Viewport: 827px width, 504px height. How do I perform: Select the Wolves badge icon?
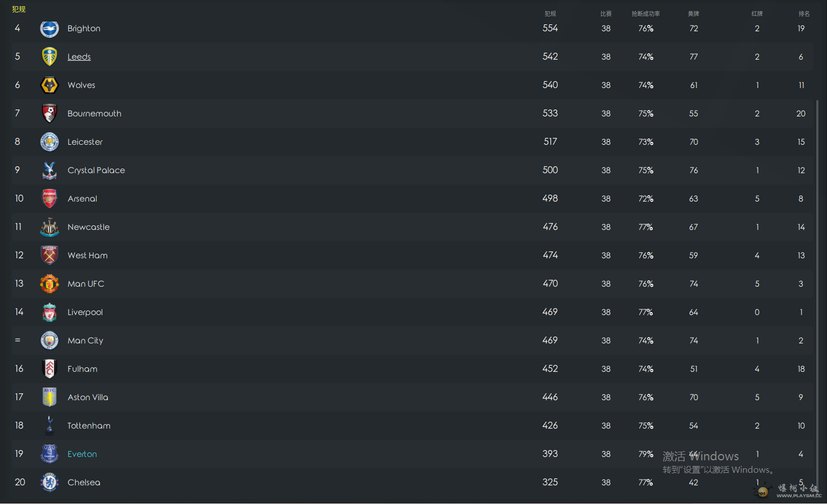(49, 85)
